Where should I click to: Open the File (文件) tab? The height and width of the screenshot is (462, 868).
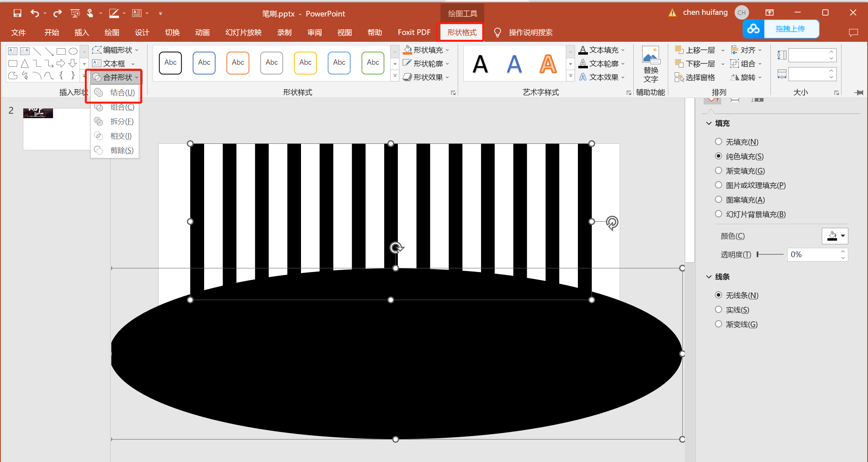coord(18,33)
